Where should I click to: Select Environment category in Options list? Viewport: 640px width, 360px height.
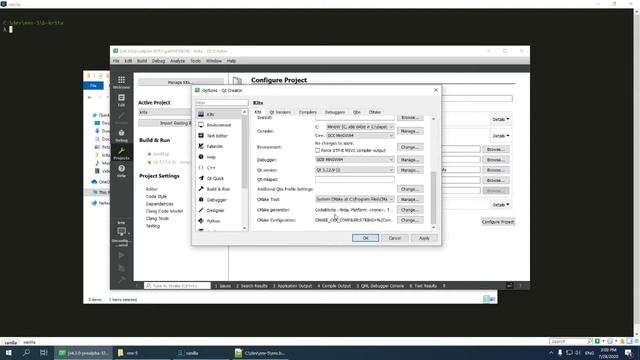[x=219, y=125]
